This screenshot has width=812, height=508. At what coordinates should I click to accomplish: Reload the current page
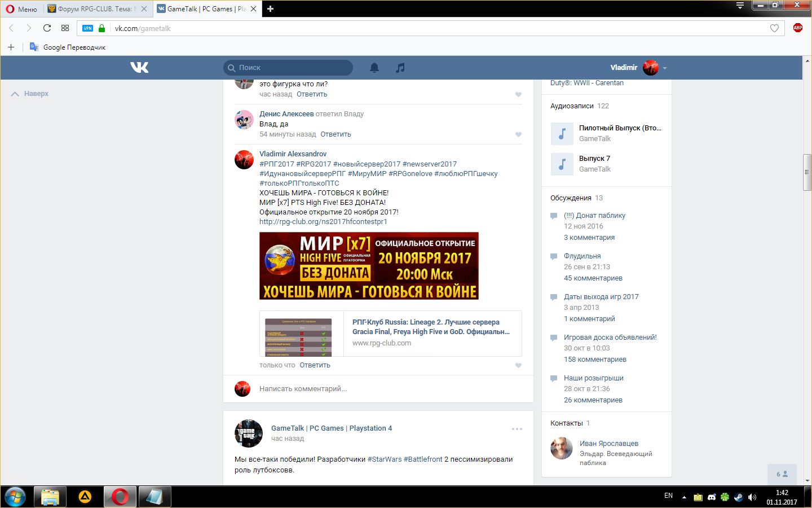tap(47, 28)
